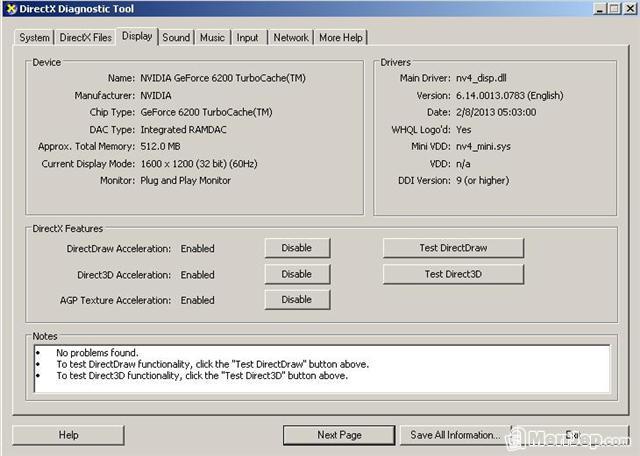Switch to the Input tab

click(x=248, y=38)
